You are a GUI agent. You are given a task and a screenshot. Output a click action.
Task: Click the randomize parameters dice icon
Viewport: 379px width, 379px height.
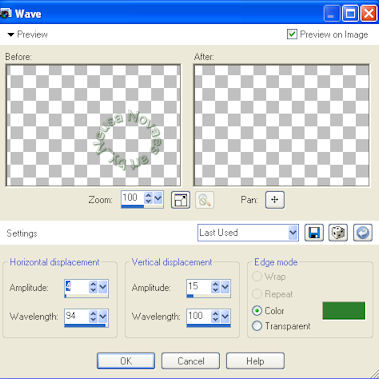[338, 233]
